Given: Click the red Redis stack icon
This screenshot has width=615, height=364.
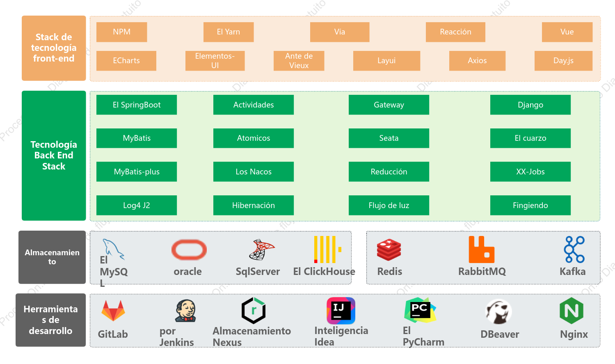Looking at the screenshot, I should coord(389,250).
